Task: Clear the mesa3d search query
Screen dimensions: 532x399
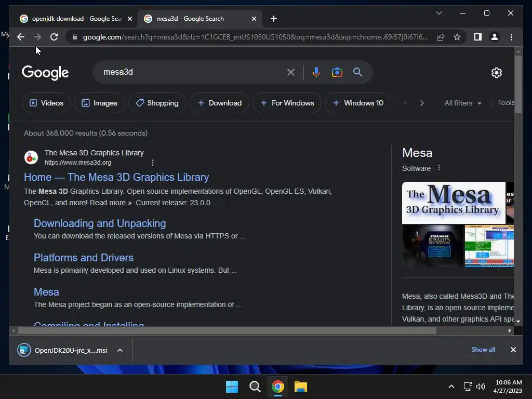Action: pyautogui.click(x=291, y=72)
